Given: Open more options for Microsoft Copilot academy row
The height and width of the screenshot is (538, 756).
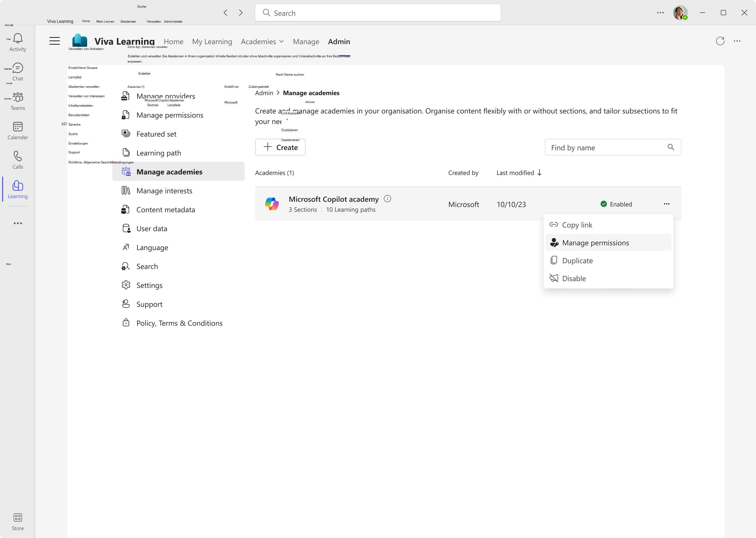Looking at the screenshot, I should tap(667, 204).
